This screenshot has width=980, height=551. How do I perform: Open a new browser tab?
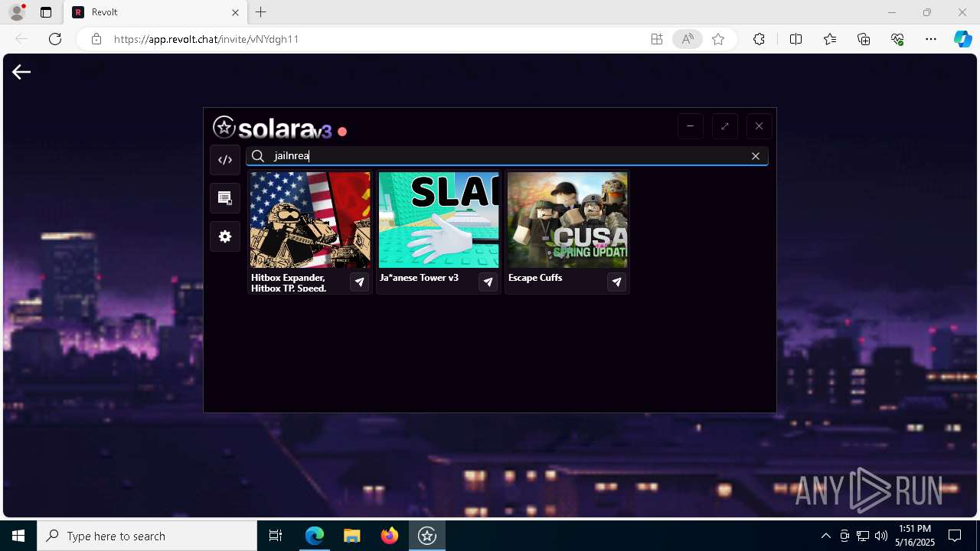pos(261,12)
